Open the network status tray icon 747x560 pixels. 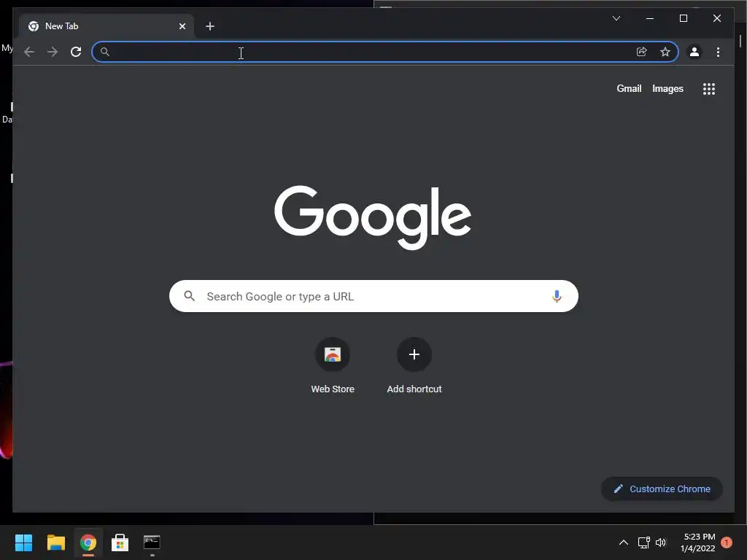click(643, 542)
